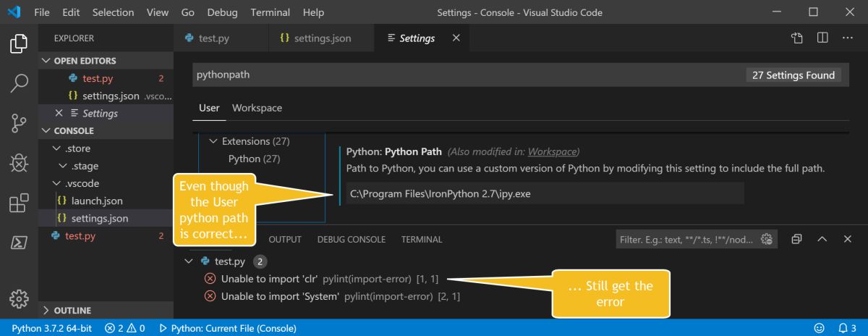Open the Explorer view in activity bar

(19, 44)
